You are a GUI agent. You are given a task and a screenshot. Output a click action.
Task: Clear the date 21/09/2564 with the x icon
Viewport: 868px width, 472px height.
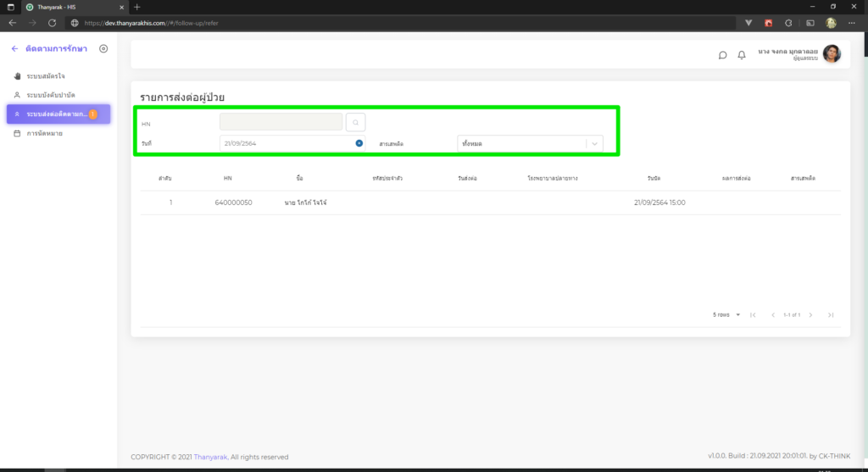tap(359, 143)
